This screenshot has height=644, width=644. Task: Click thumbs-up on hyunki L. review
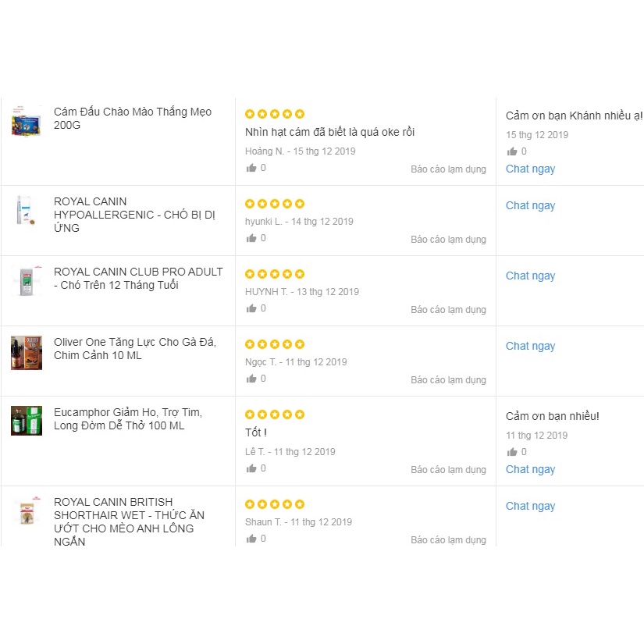(x=251, y=238)
